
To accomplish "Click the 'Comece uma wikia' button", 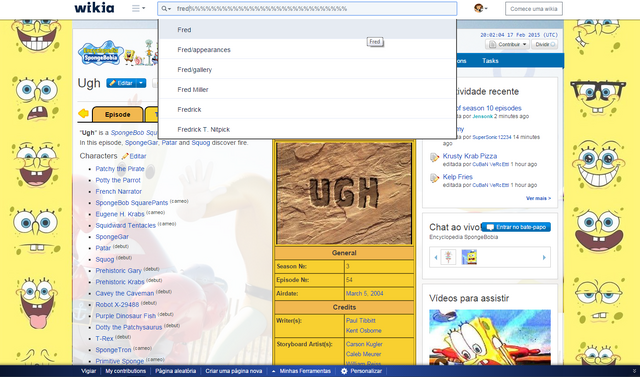I will 533,9.
